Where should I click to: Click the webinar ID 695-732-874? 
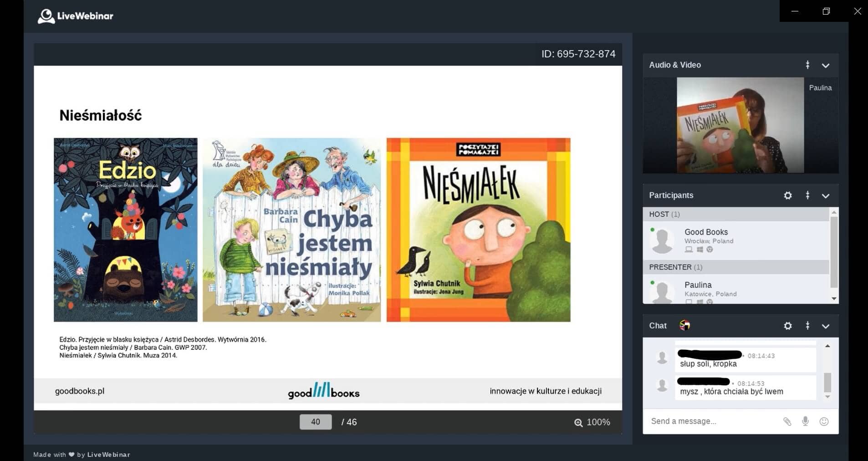pos(578,54)
